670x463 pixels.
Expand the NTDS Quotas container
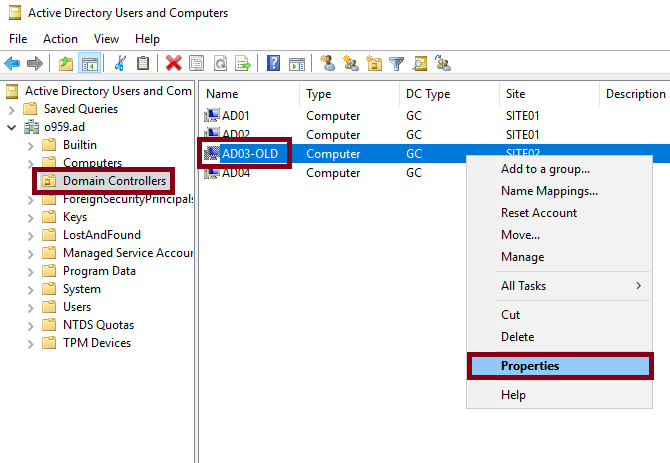[30, 326]
